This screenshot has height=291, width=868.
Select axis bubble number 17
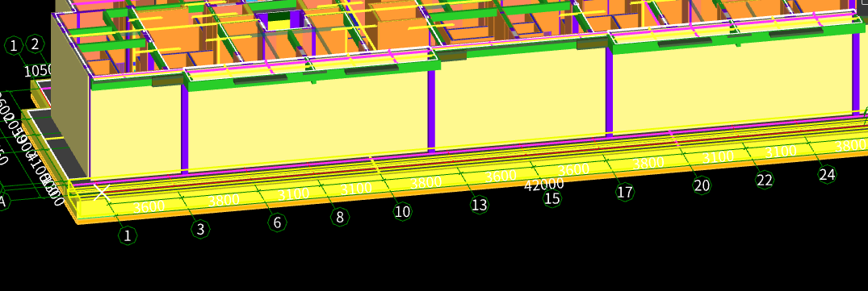pos(625,192)
